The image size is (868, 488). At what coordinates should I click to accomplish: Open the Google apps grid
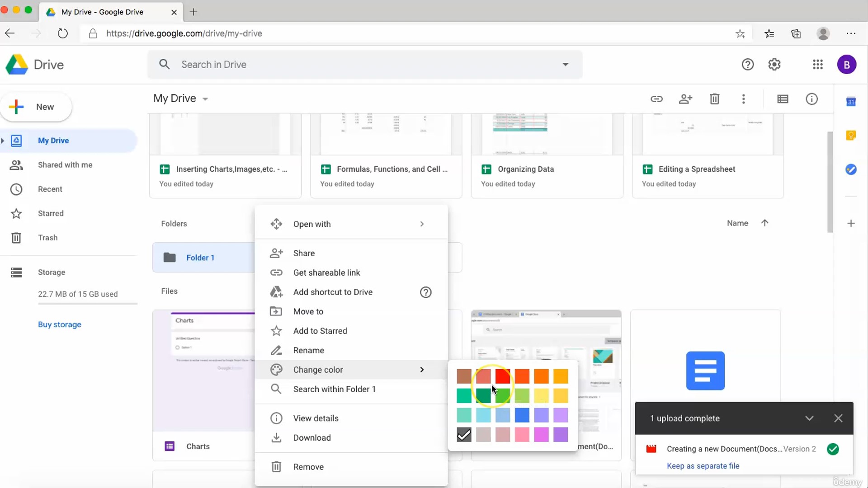point(817,65)
